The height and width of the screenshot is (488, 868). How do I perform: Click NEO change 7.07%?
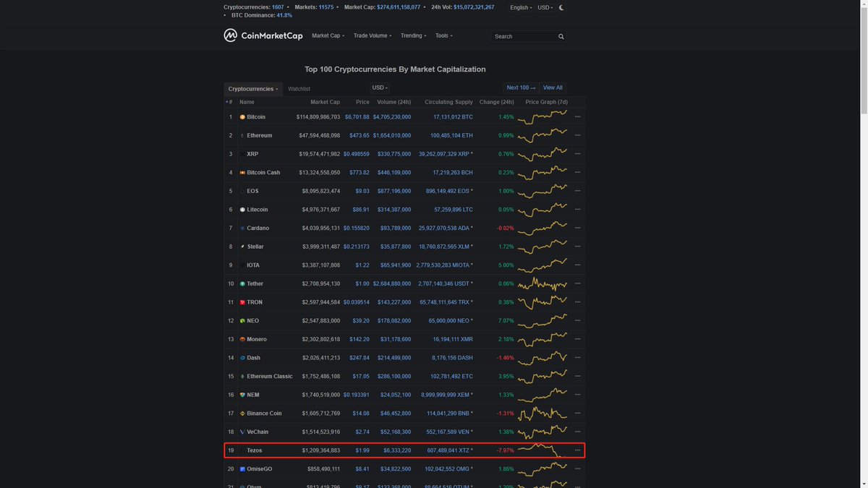click(506, 321)
